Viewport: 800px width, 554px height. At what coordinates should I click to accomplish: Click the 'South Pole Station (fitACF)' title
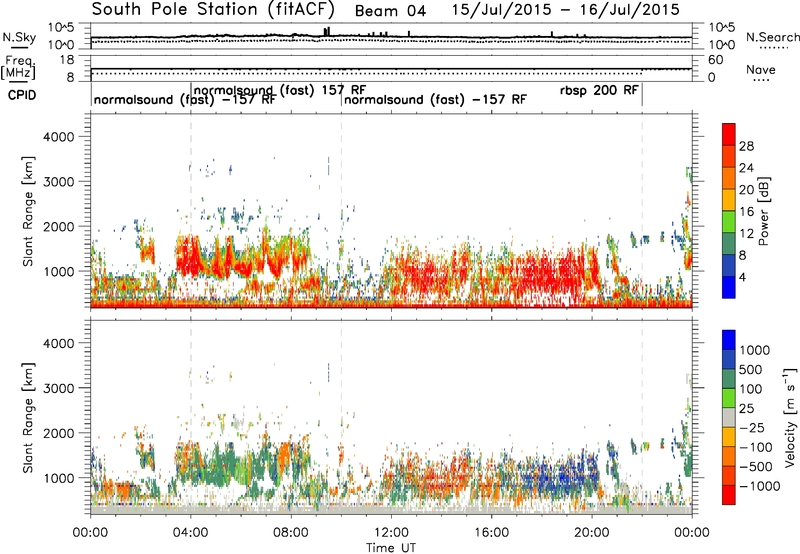213,9
